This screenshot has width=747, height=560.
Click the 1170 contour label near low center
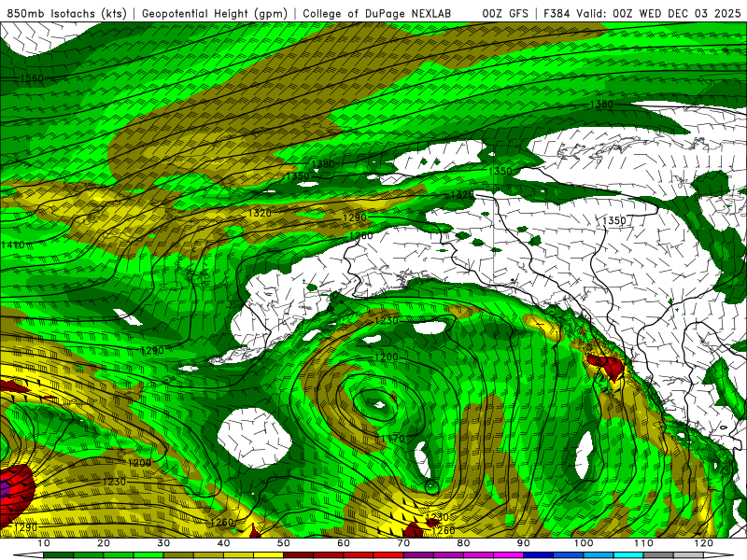coord(392,439)
